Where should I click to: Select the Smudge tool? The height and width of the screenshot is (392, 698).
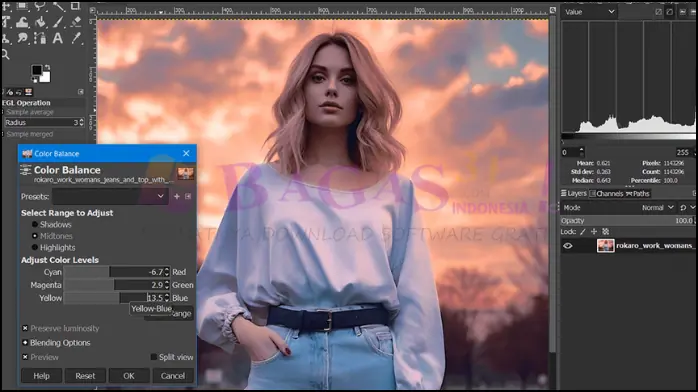click(22, 38)
